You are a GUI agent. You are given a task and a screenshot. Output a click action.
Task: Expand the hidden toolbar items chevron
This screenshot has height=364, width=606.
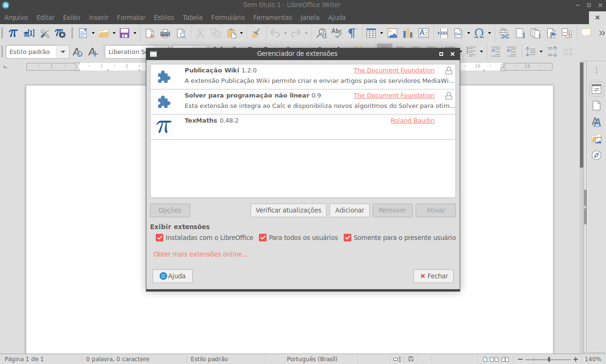coord(602,33)
